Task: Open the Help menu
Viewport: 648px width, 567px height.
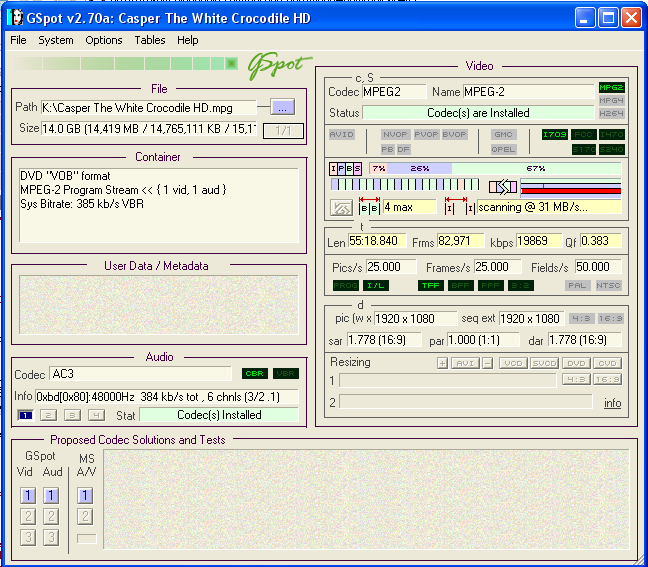Action: 188,40
